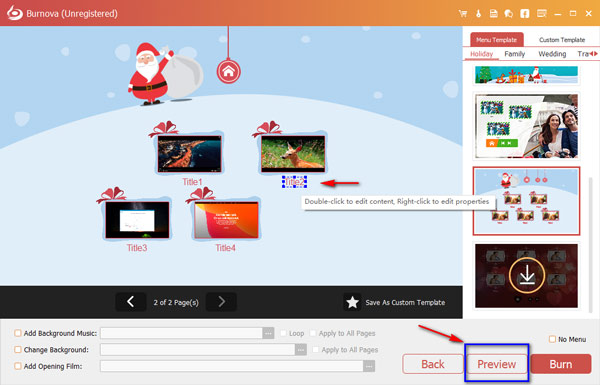Screen dimensions: 600x385
Task: Open the purchase shopping cart icon
Action: pyautogui.click(x=463, y=14)
